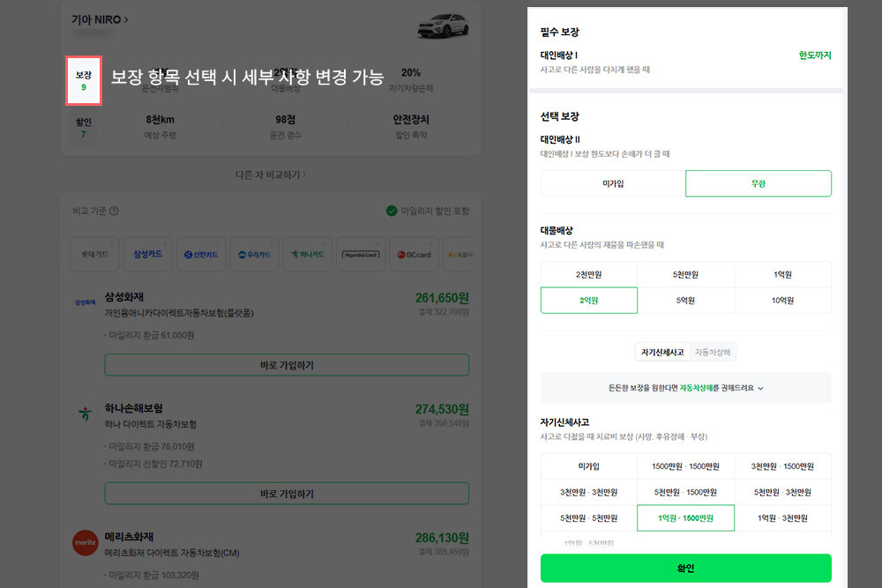882x588 pixels.
Task: Toggle 마일리지 할인 포함 checkbox
Action: point(392,212)
